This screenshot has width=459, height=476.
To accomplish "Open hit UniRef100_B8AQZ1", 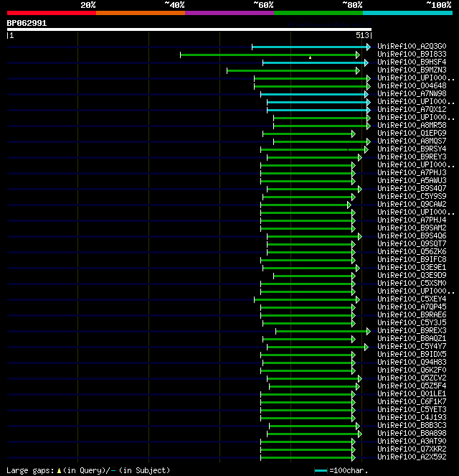I will pyautogui.click(x=412, y=338).
